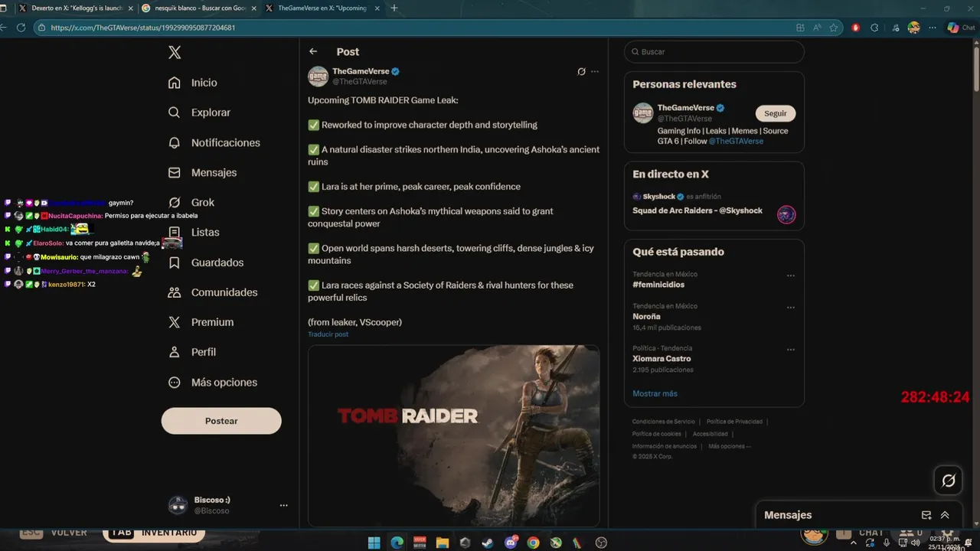Open Listas from the sidebar
Screen dimensions: 980x551
click(193, 233)
